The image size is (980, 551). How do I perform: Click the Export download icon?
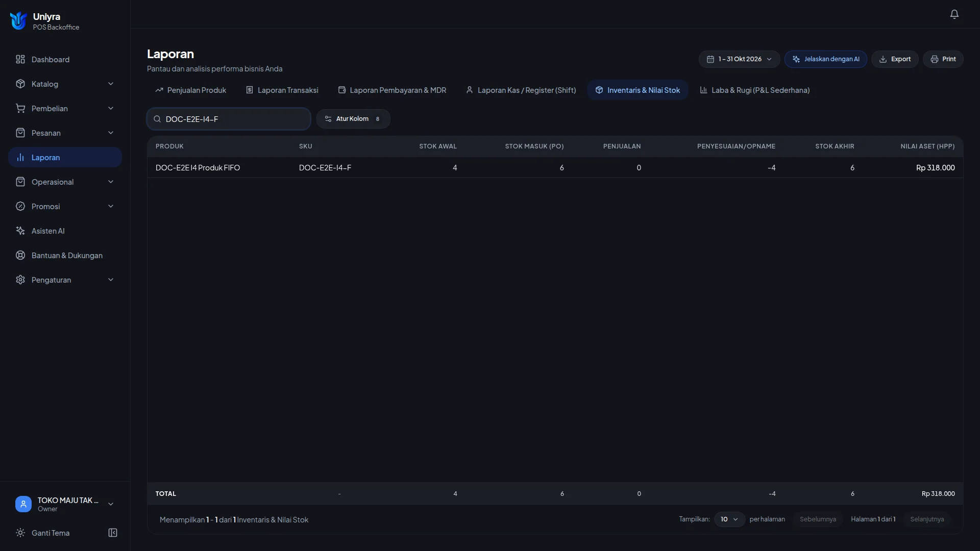883,59
